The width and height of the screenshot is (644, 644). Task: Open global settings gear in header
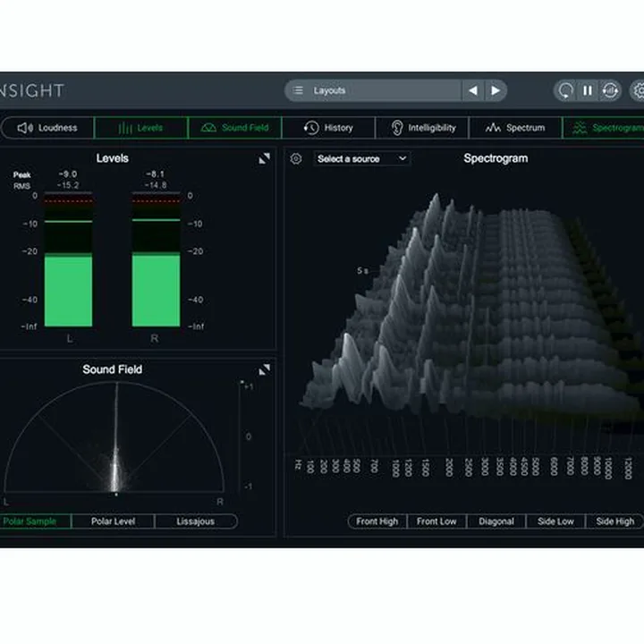click(x=638, y=90)
